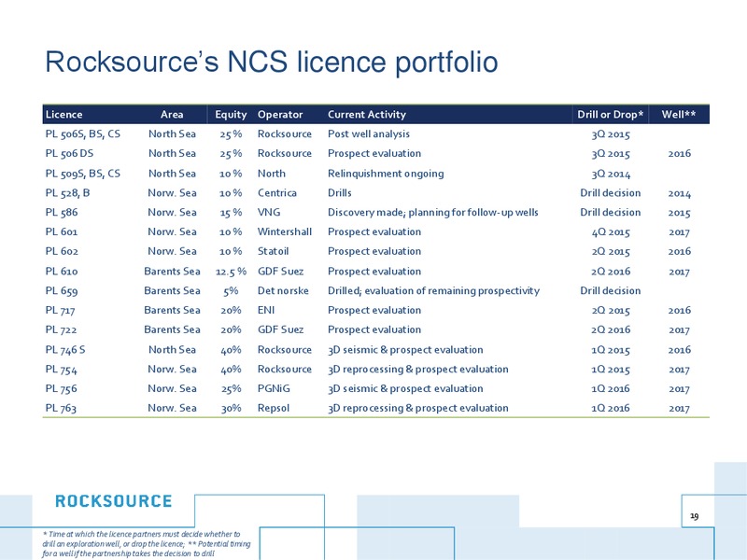This screenshot has width=747, height=560.
Task: Click operator "Repsol"
Action: (274, 409)
